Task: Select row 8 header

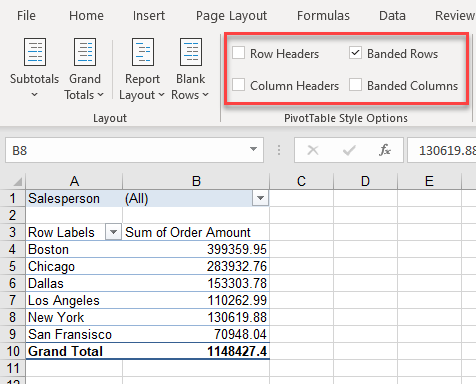Action: coord(13,317)
